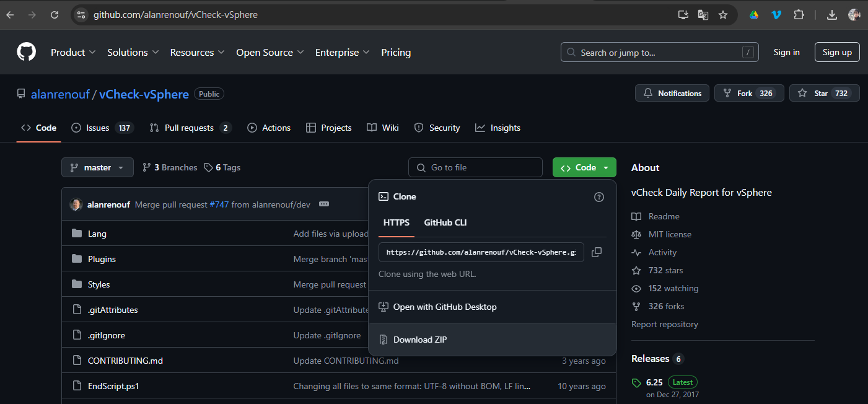Screen dimensions: 868x404
Task: Click the GitHub logo icon
Action: tap(26, 52)
